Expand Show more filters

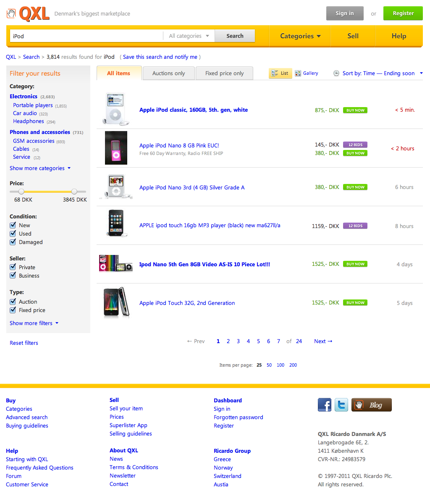34,323
